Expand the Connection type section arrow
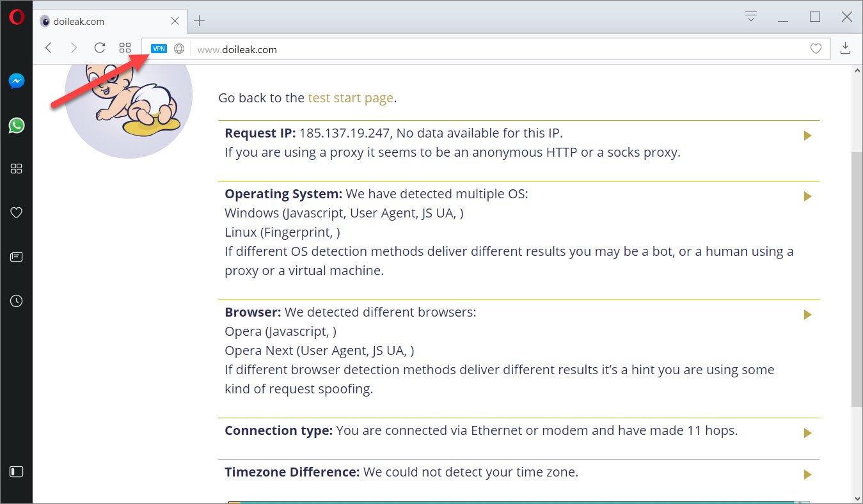The width and height of the screenshot is (863, 504). (807, 433)
